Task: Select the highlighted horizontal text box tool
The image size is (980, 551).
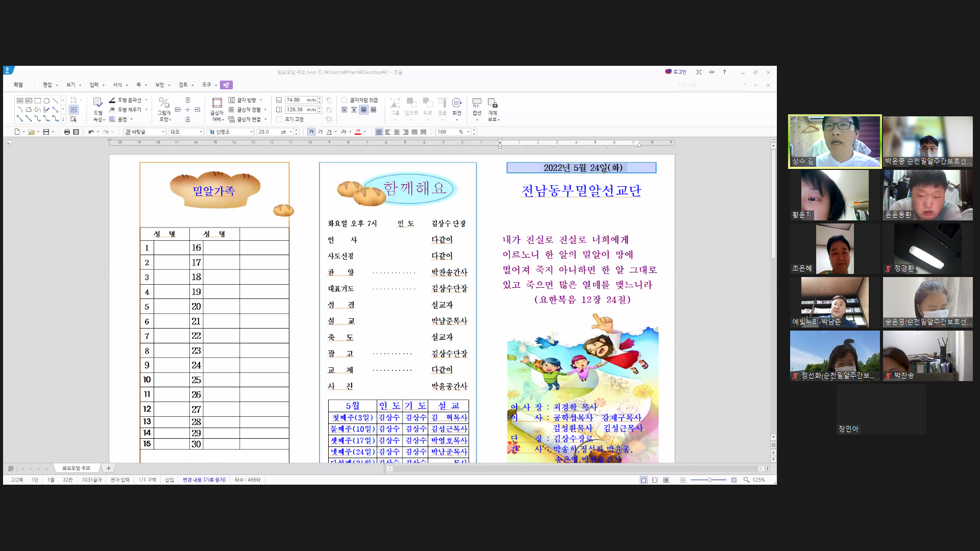Action: [73, 110]
